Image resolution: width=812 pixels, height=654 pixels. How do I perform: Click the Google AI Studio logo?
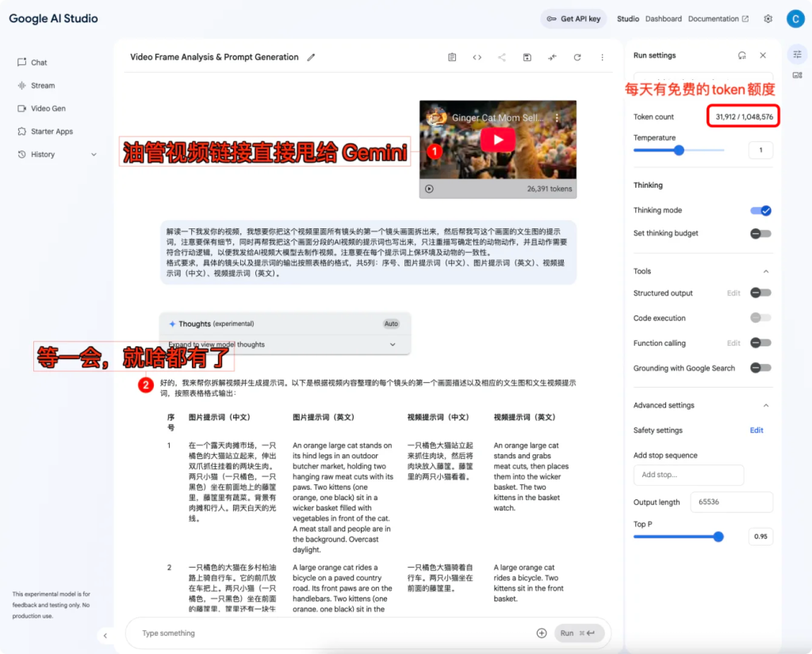(53, 19)
